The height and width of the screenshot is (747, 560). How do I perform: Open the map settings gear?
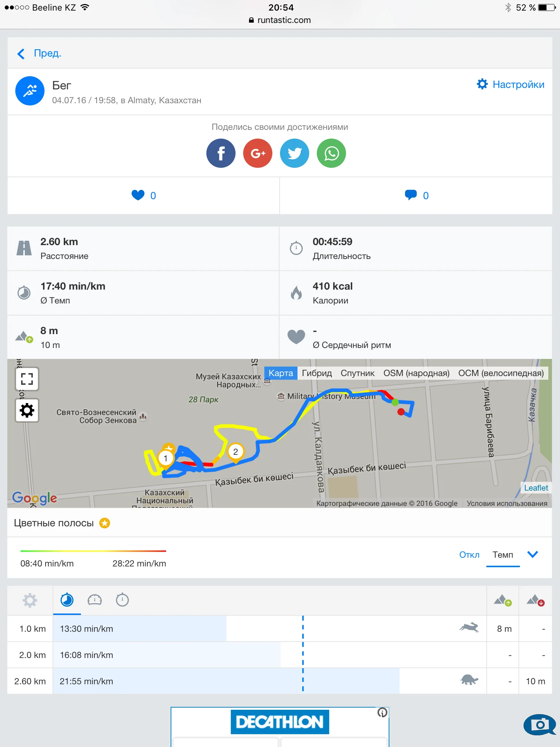[x=27, y=410]
